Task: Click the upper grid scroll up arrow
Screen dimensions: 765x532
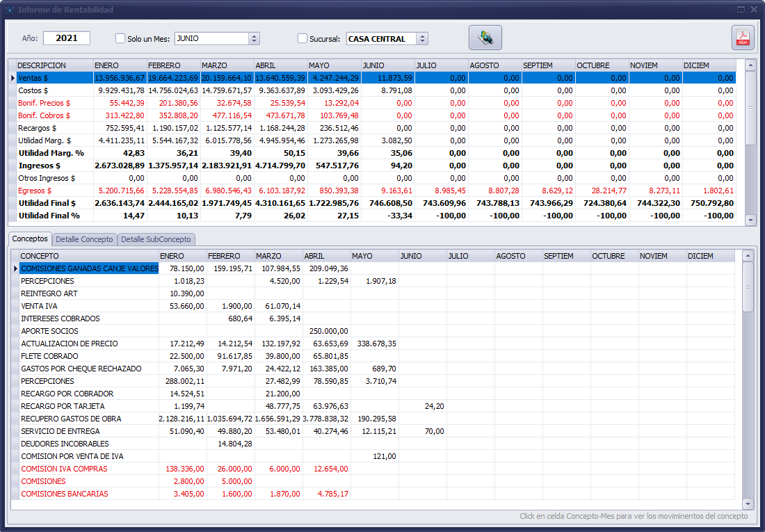Action: (750, 65)
